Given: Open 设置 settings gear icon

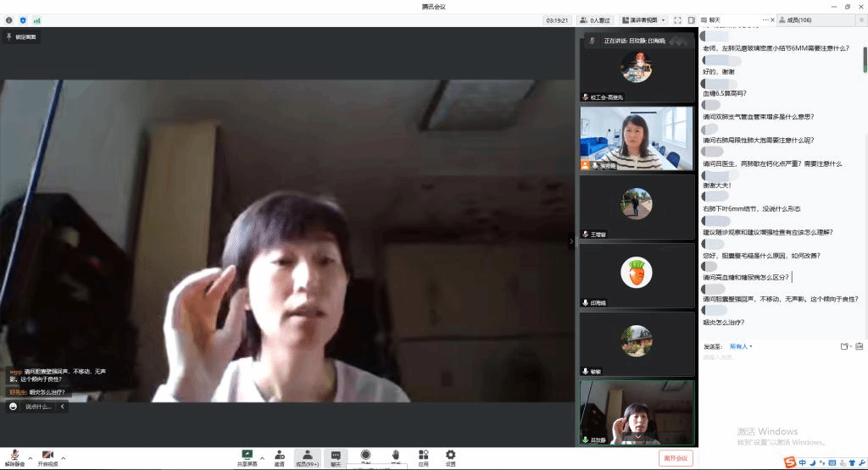Looking at the screenshot, I should [450, 457].
